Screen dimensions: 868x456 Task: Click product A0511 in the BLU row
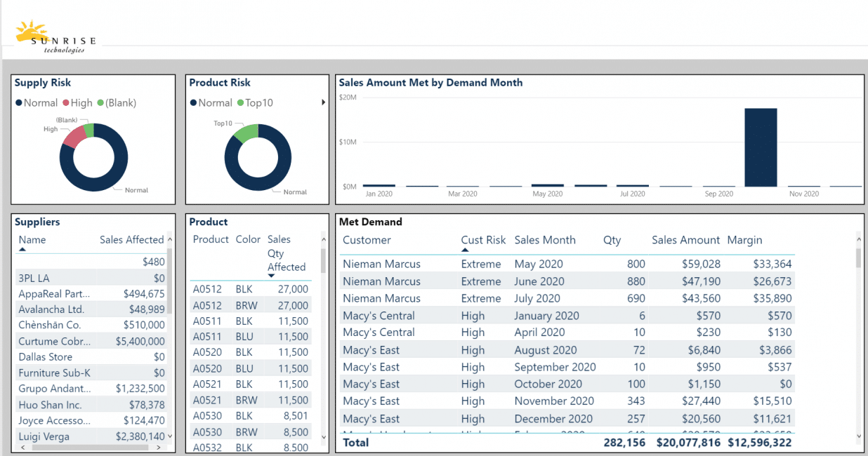click(207, 337)
